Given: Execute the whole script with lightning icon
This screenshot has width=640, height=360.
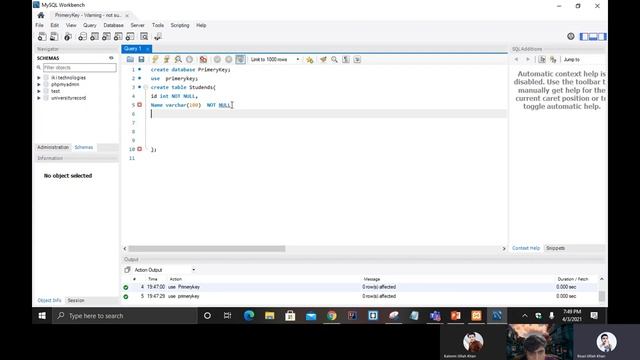Looking at the screenshot, I should tap(155, 60).
